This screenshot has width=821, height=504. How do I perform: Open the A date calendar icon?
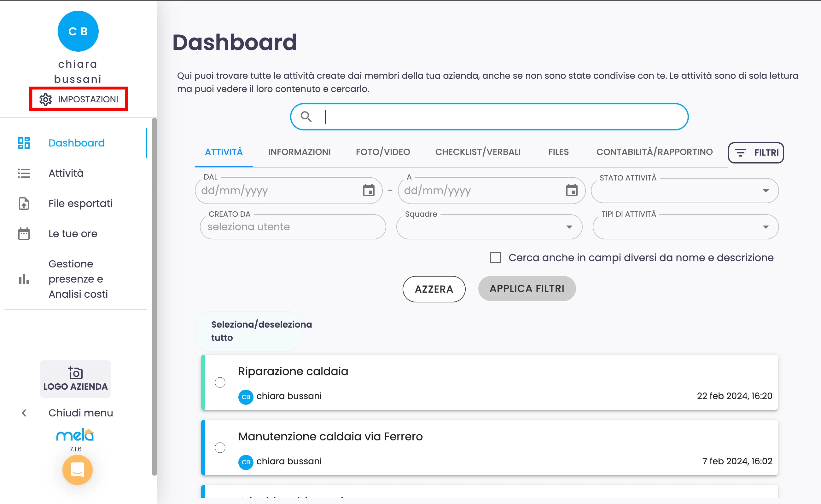point(572,190)
